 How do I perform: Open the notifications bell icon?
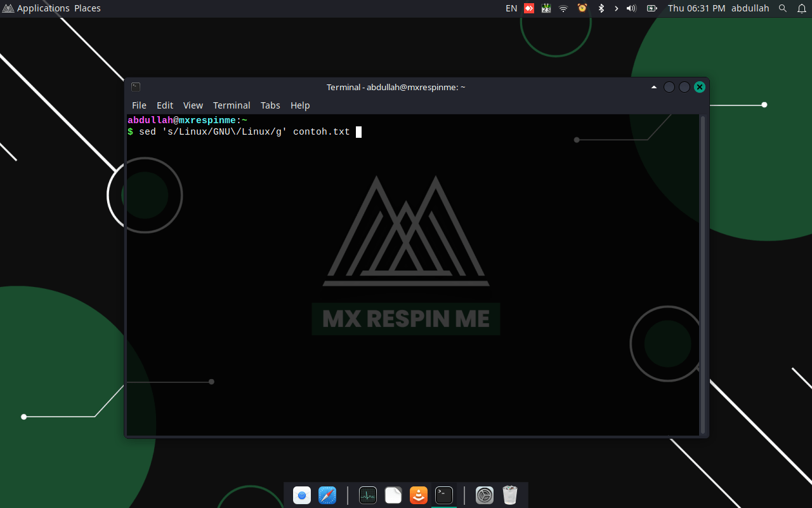pyautogui.click(x=801, y=8)
